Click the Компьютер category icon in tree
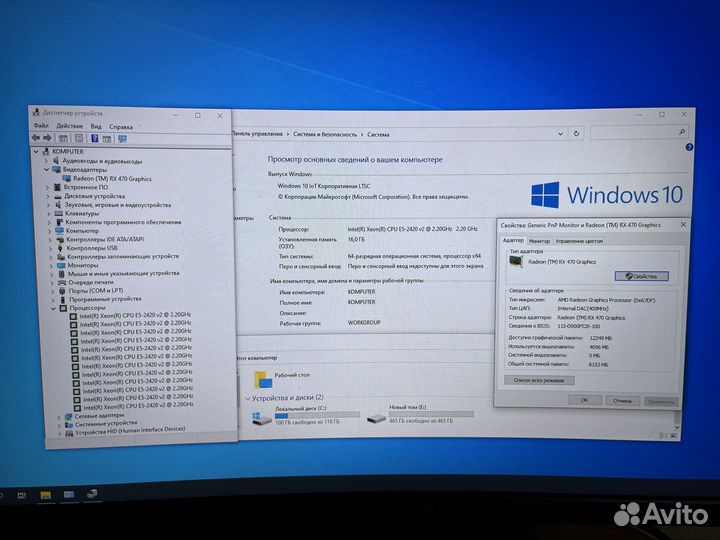This screenshot has height=540, width=720. pyautogui.click(x=60, y=231)
